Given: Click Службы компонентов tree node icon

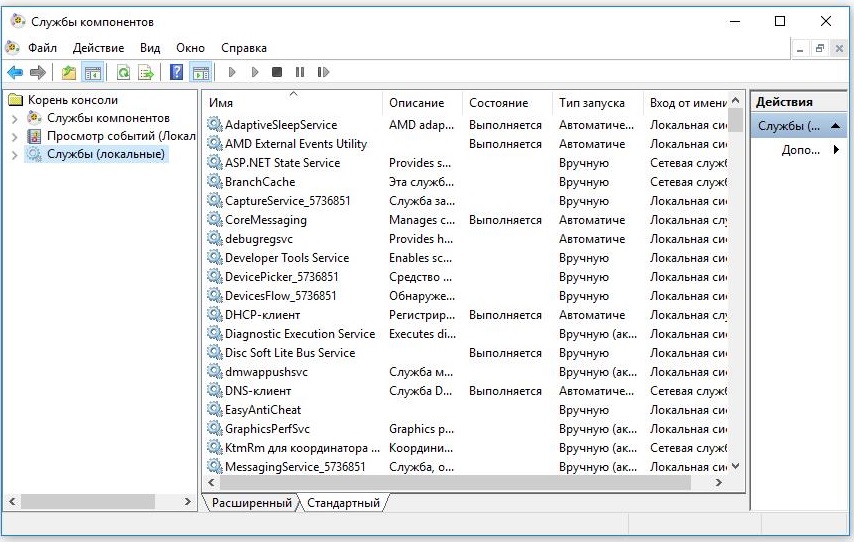Looking at the screenshot, I should click(34, 118).
